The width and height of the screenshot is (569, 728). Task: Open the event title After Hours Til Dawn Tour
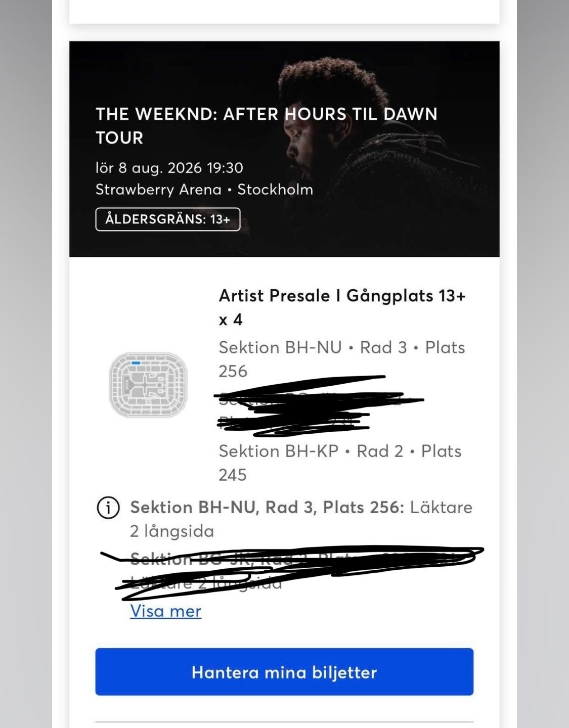(268, 126)
